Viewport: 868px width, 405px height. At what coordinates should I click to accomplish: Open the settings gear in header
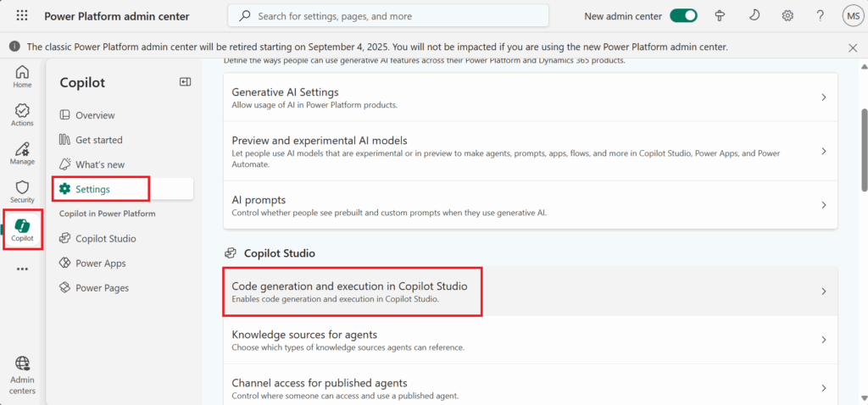click(787, 15)
